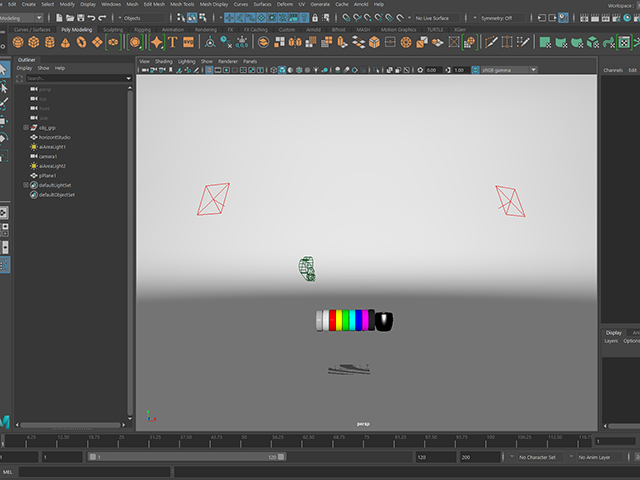Click the MEL command line input
The image size is (640, 480).
(94, 472)
